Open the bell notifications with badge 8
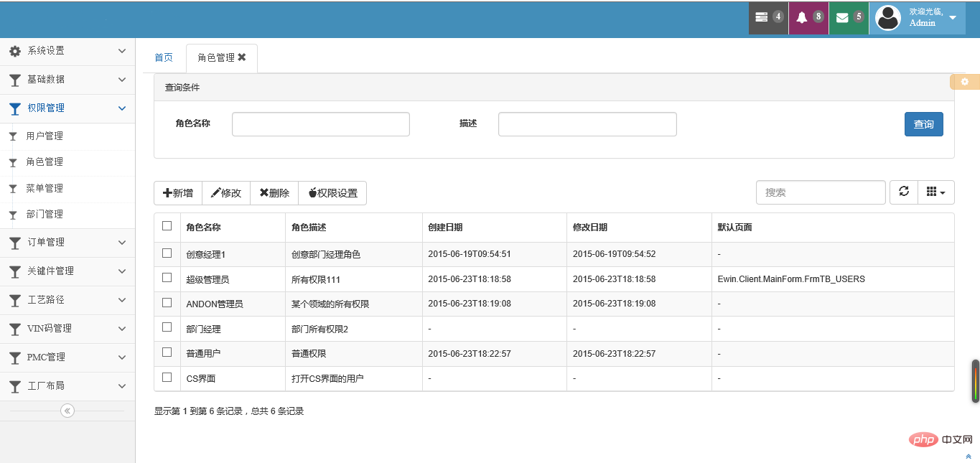 (808, 17)
